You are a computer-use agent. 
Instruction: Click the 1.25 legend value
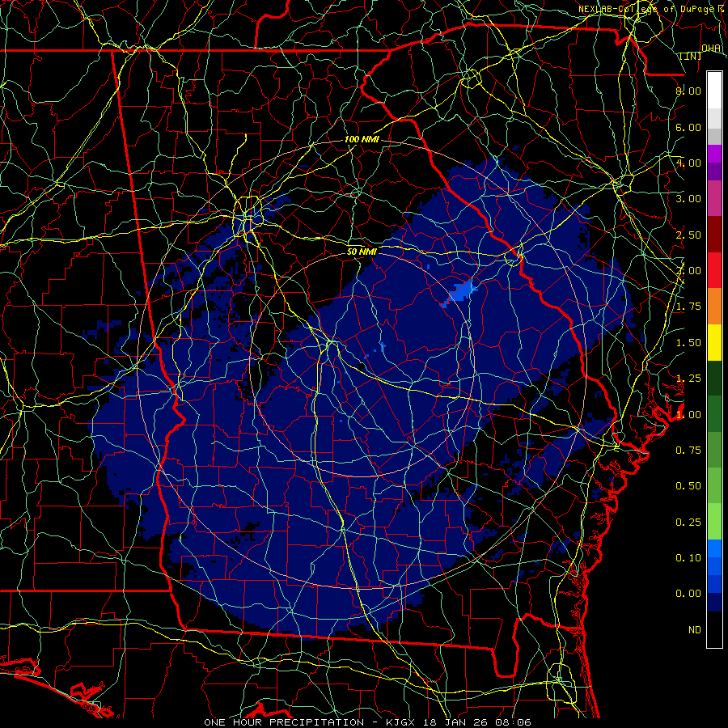tap(688, 379)
